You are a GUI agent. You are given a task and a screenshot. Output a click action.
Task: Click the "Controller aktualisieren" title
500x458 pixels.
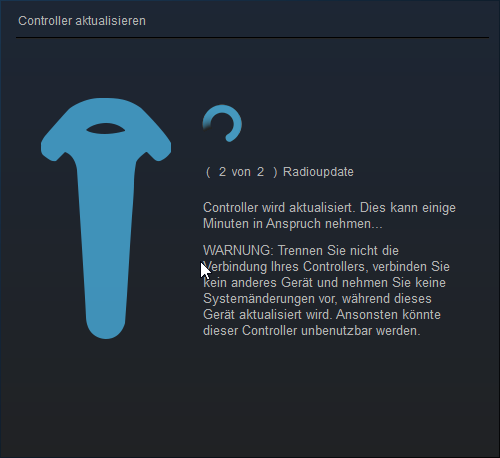tap(82, 21)
